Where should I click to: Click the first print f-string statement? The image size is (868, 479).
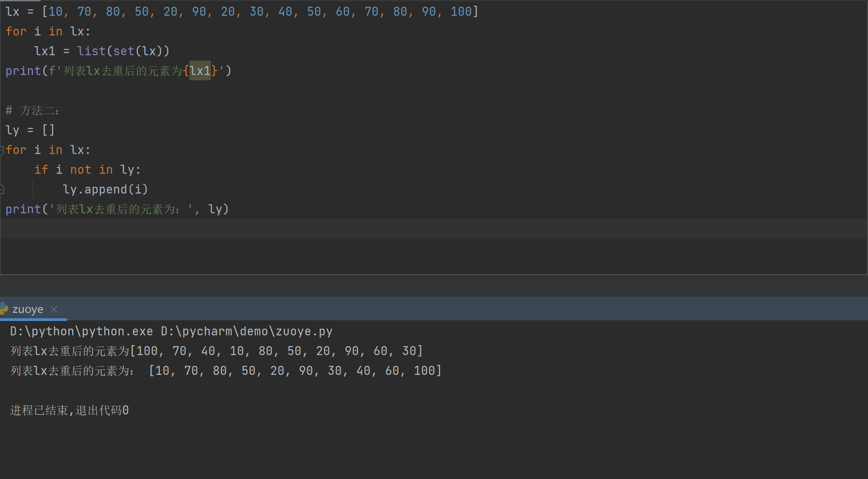coord(118,71)
